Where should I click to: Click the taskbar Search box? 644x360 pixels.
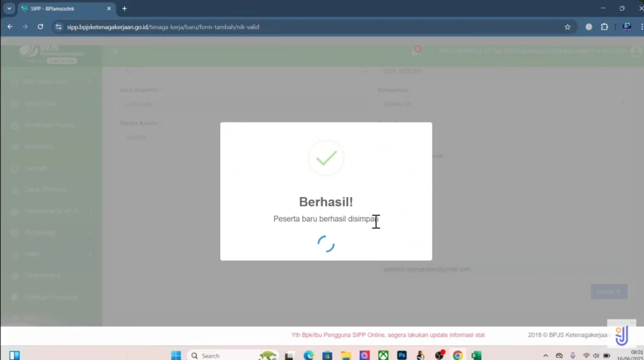pos(233,356)
